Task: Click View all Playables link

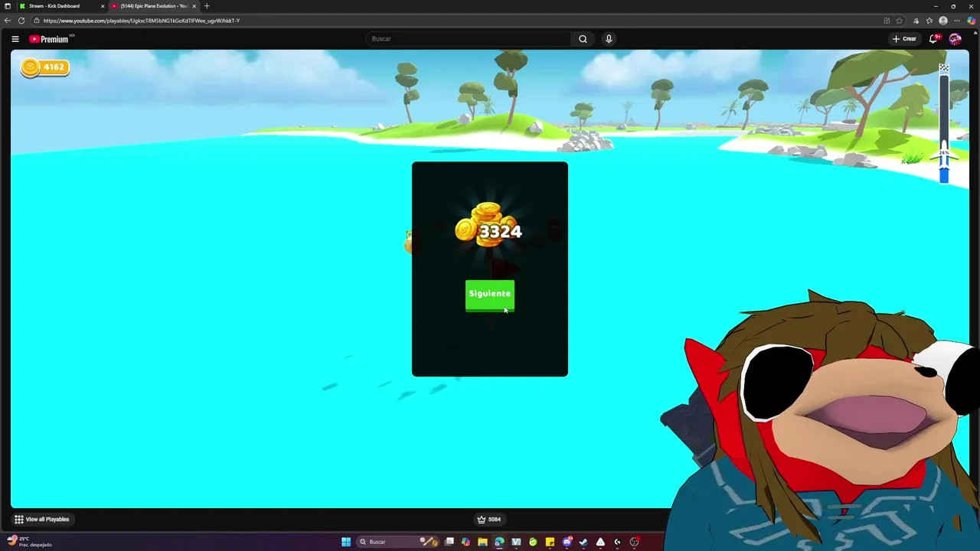Action: pos(42,520)
